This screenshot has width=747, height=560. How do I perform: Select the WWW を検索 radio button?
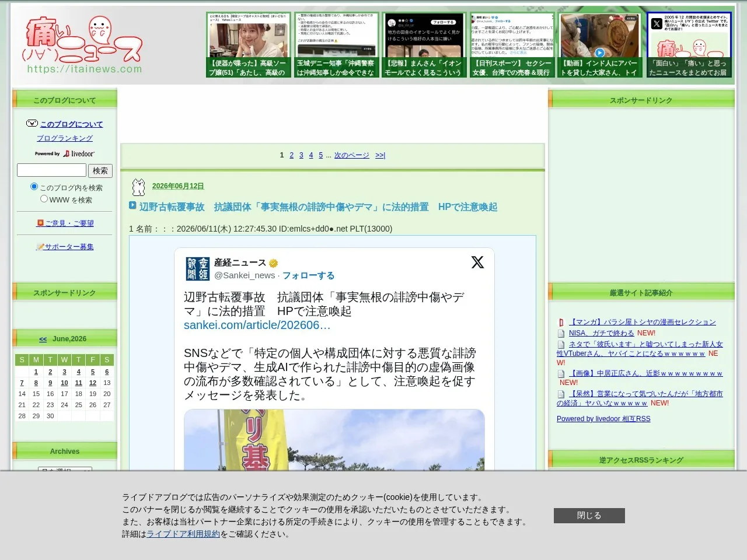tap(44, 199)
